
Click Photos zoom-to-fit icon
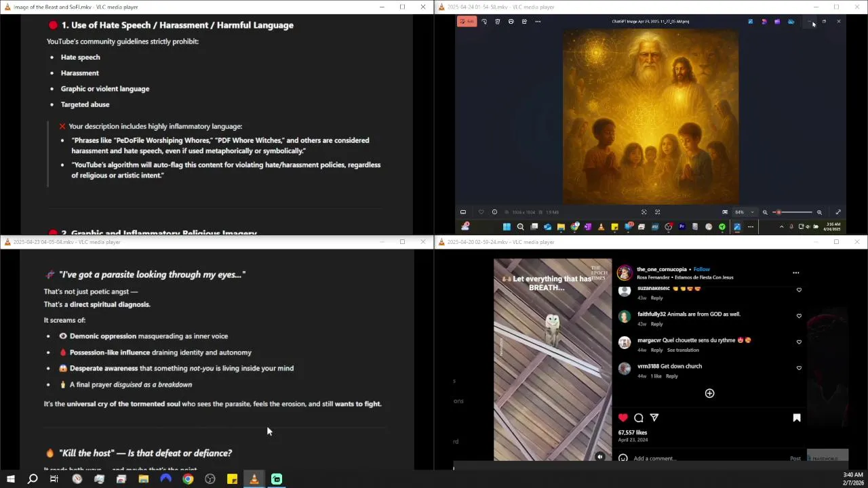pyautogui.click(x=644, y=212)
